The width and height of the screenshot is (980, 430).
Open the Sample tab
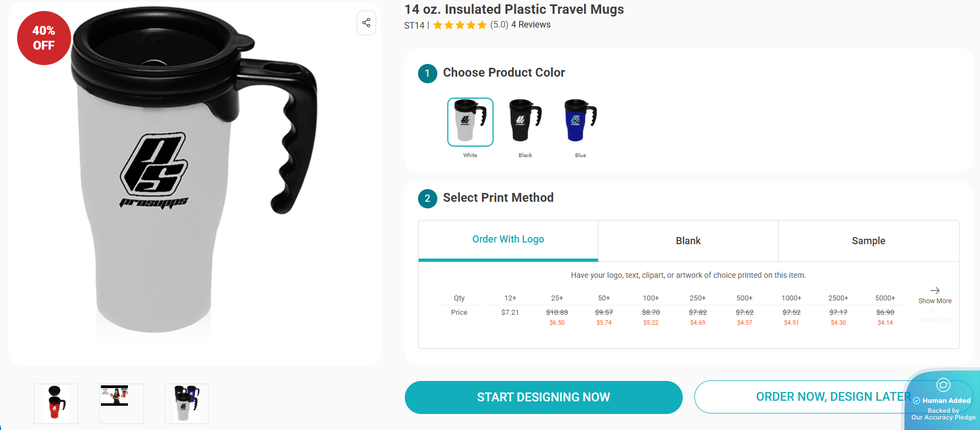point(868,241)
